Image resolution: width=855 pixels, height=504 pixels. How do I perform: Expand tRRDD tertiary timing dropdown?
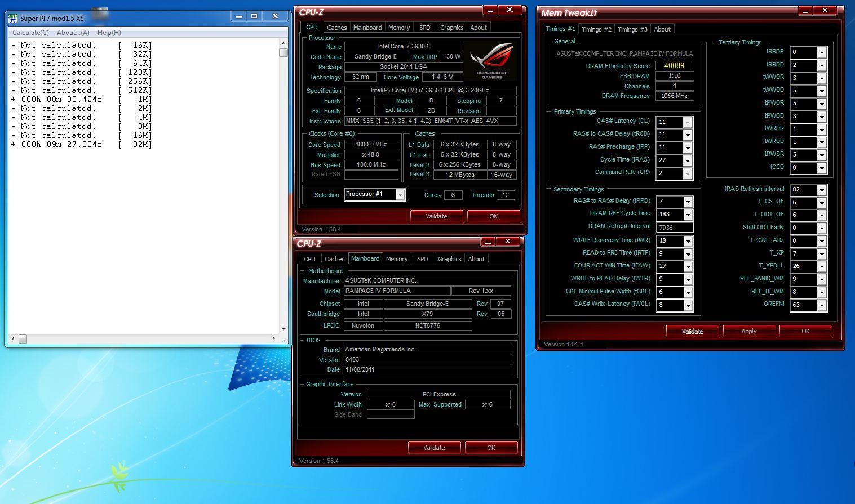tap(822, 66)
